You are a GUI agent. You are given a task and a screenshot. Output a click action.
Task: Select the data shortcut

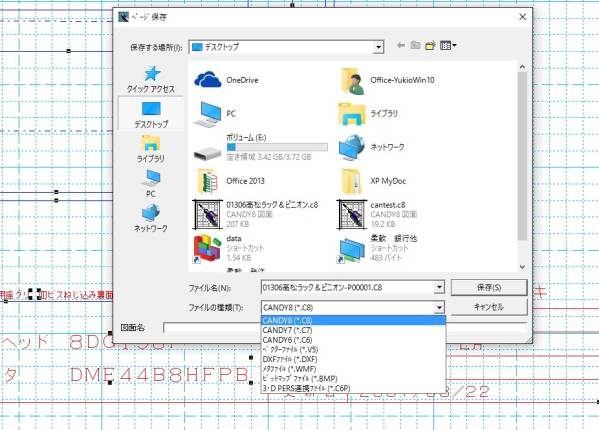[x=229, y=248]
